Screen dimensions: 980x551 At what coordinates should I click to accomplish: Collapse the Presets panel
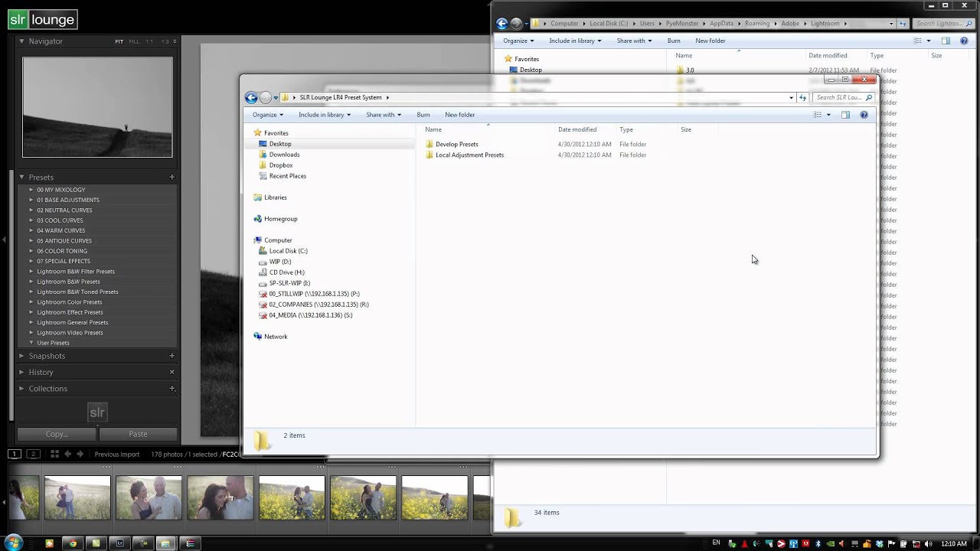(x=21, y=177)
